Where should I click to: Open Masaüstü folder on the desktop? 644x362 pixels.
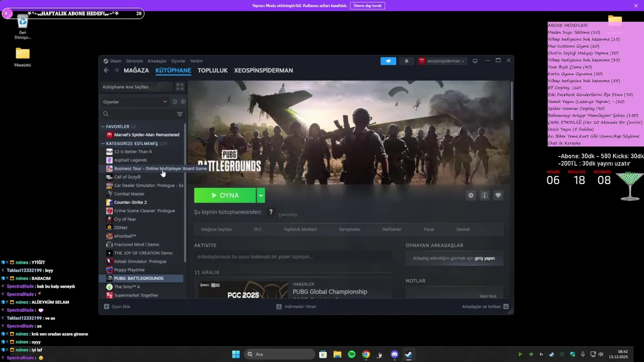pyautogui.click(x=22, y=57)
